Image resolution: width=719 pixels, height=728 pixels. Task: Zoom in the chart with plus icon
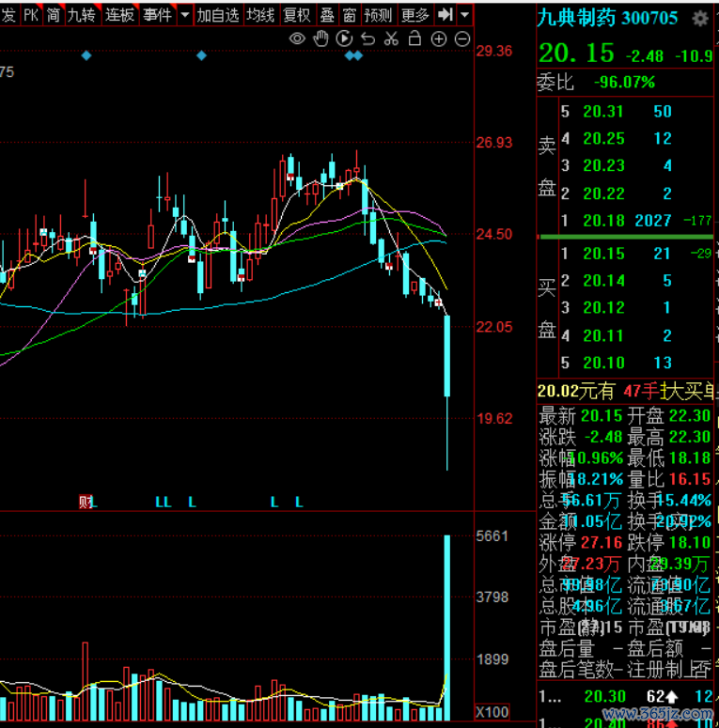coord(439,39)
